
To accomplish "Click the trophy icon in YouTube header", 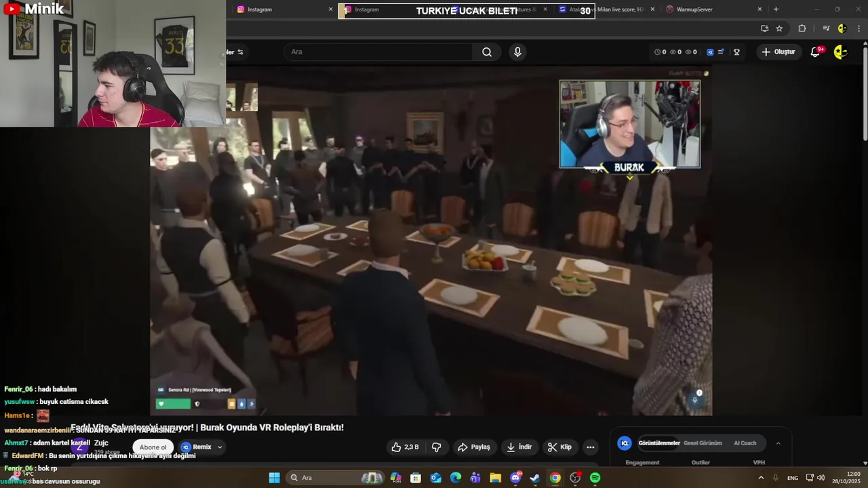I will [736, 52].
